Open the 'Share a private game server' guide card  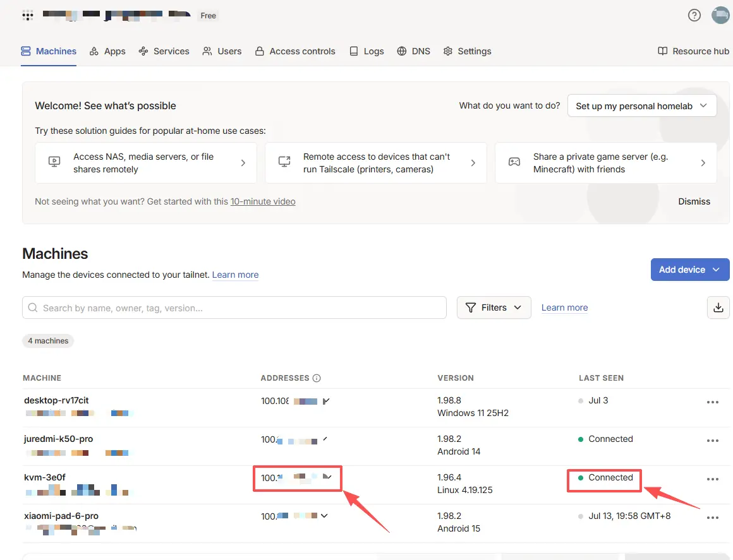(606, 163)
